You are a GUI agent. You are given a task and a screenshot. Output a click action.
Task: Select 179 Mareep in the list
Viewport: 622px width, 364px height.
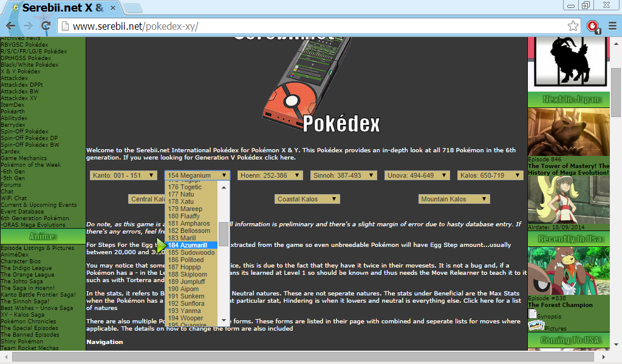[191, 209]
